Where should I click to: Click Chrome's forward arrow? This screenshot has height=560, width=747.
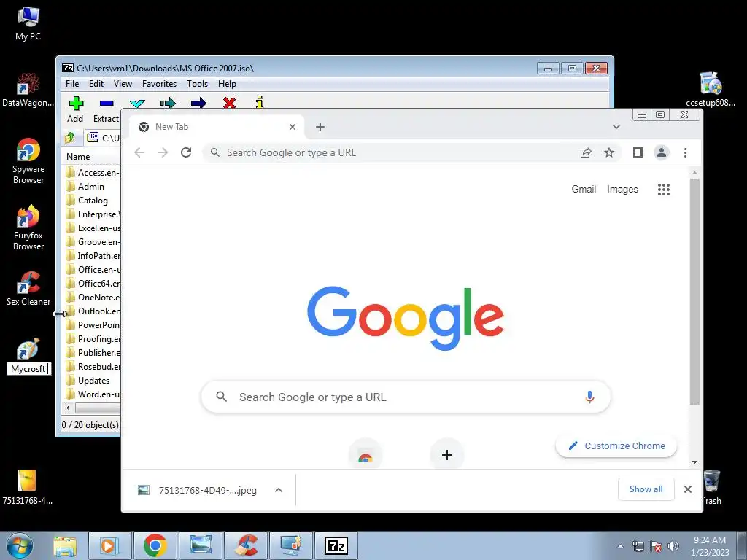(163, 152)
